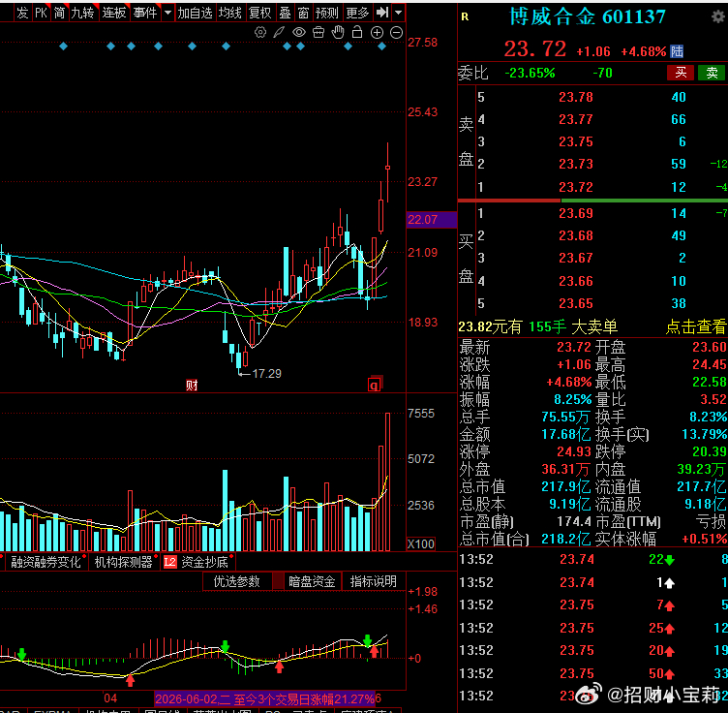Open 指标说明 indicator description
Screen dimensions: 728x713
coord(374,581)
